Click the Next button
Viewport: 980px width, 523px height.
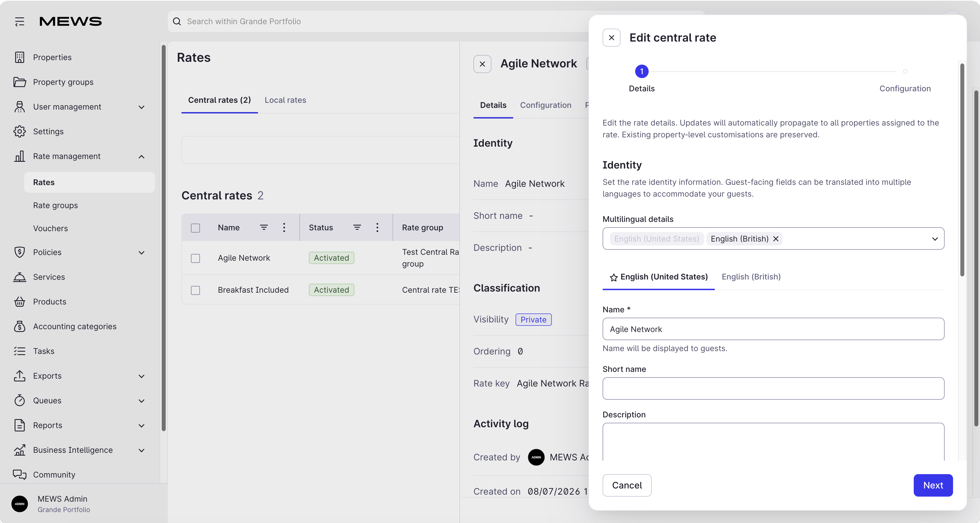tap(933, 485)
